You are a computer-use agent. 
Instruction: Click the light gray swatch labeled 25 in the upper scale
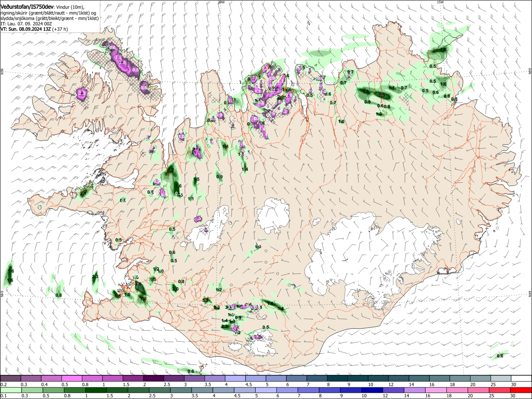click(501, 379)
